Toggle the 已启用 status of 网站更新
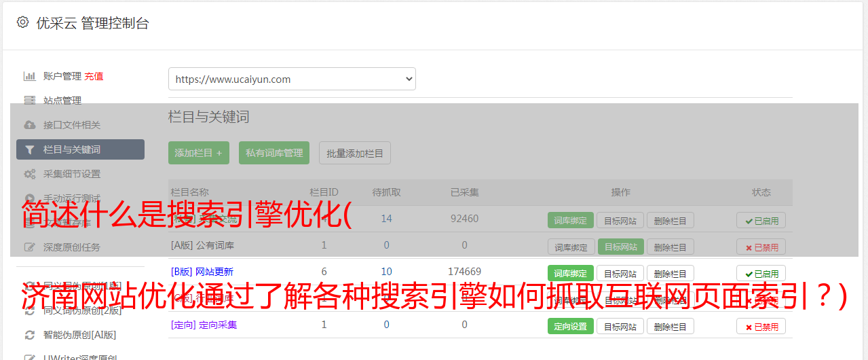 [x=761, y=273]
